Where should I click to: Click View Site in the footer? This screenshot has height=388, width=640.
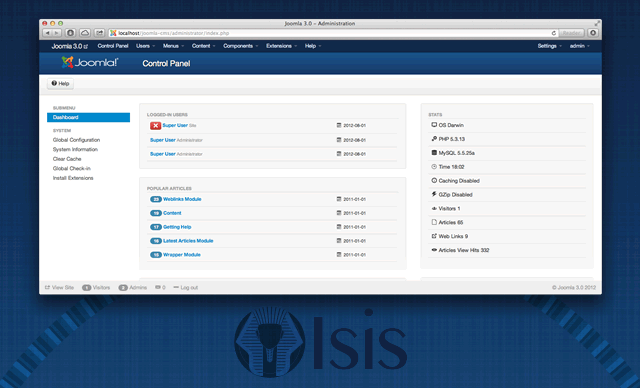tap(60, 287)
